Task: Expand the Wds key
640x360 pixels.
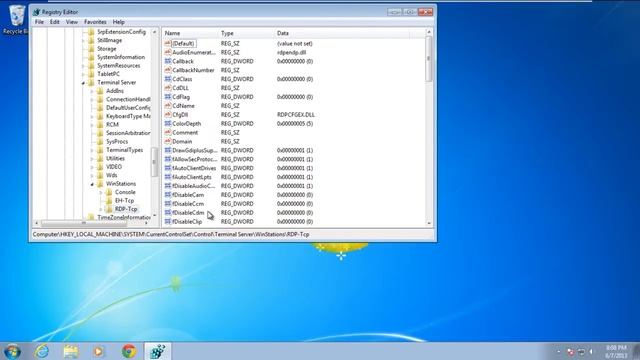Action: pos(92,175)
